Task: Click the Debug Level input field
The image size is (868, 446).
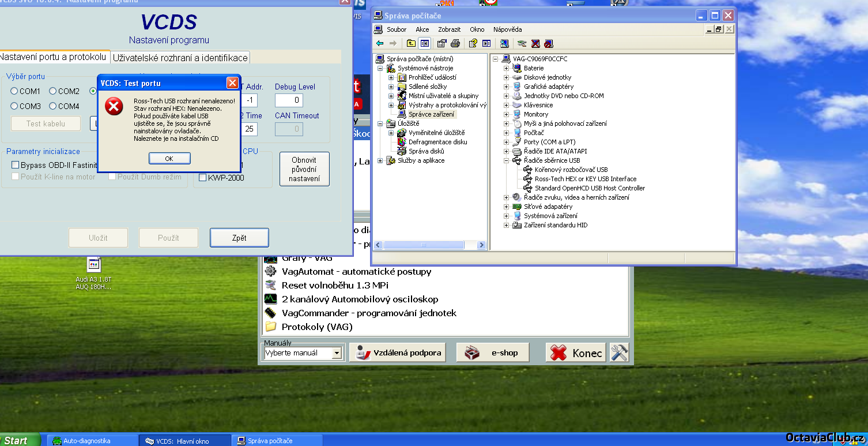Action: tap(289, 100)
